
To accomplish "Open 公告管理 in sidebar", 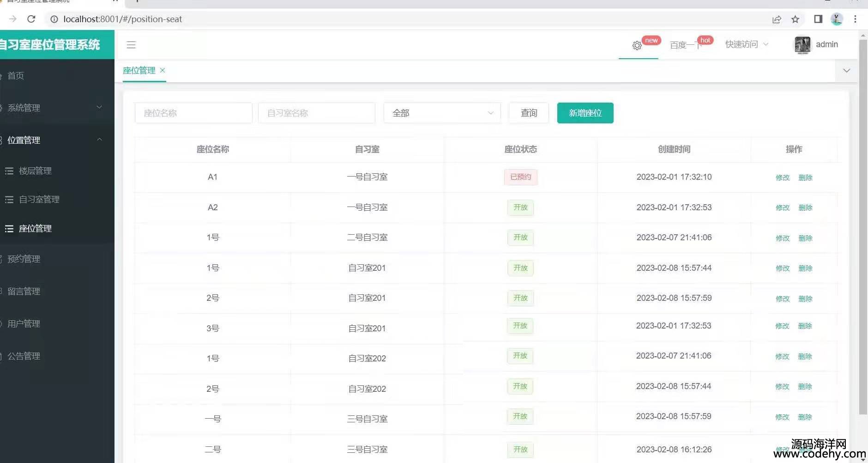I will (x=24, y=356).
